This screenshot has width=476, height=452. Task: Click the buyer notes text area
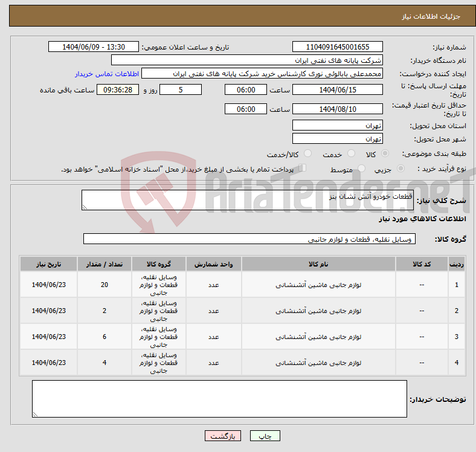219,399
